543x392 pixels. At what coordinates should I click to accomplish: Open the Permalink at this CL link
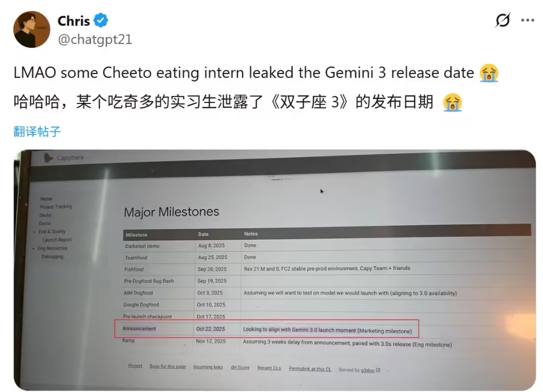pos(310,369)
